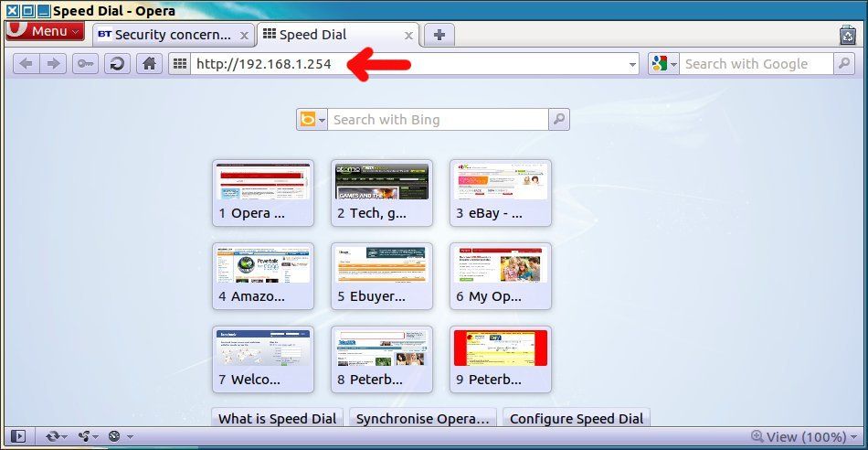The height and width of the screenshot is (450, 868).
Task: Reload the page with the refresh button
Action: coord(117,64)
